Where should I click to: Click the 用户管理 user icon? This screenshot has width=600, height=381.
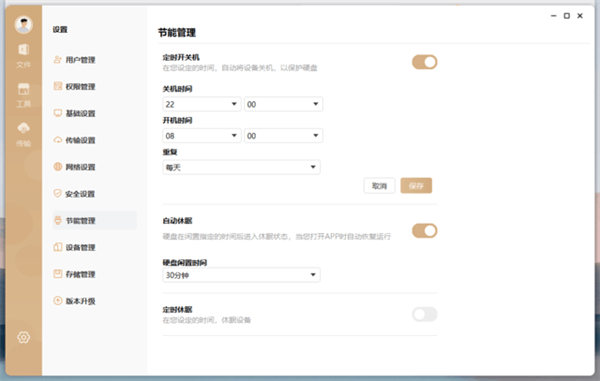tap(57, 60)
